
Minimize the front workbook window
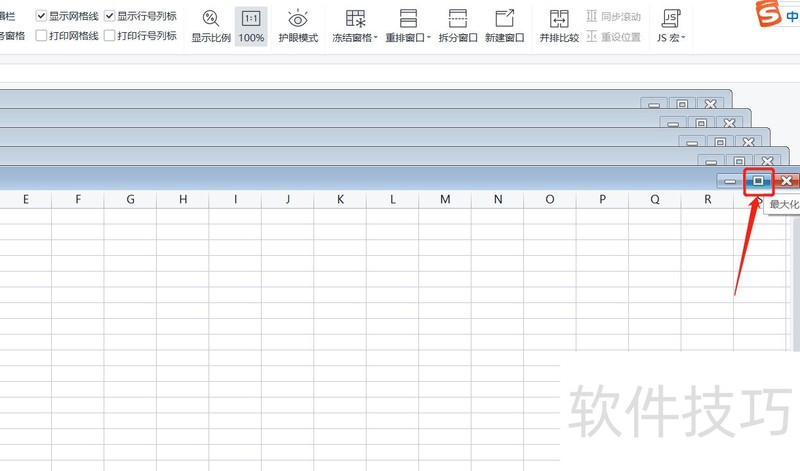[x=730, y=181]
